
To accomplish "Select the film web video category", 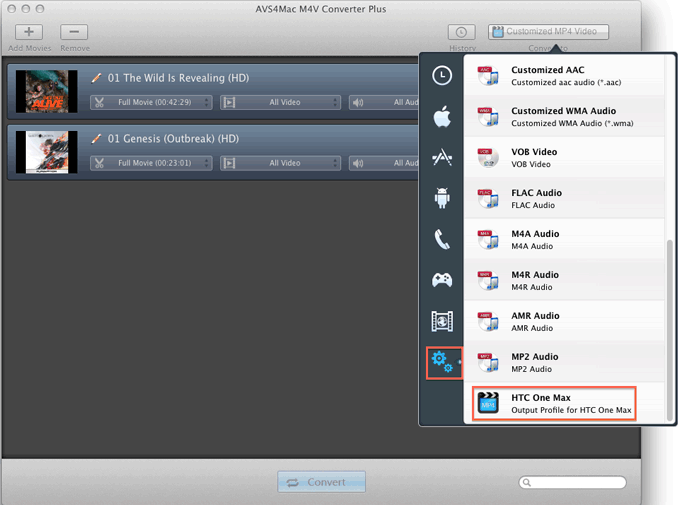I will click(x=442, y=321).
